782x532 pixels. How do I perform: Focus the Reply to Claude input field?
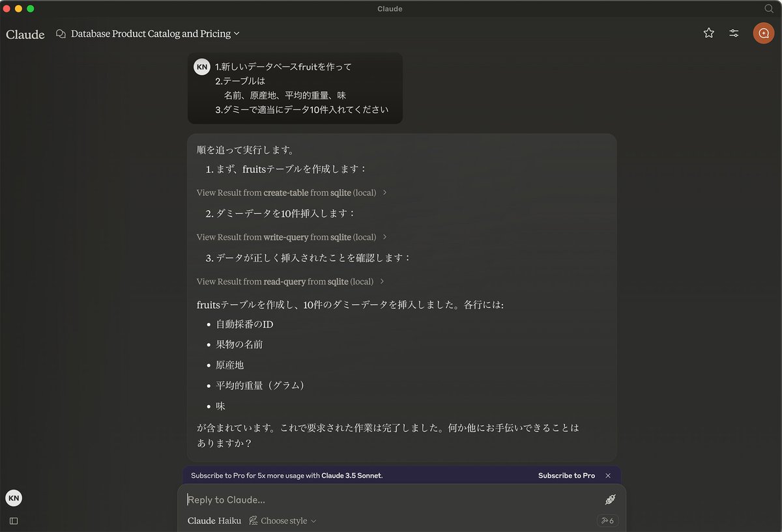[391, 499]
